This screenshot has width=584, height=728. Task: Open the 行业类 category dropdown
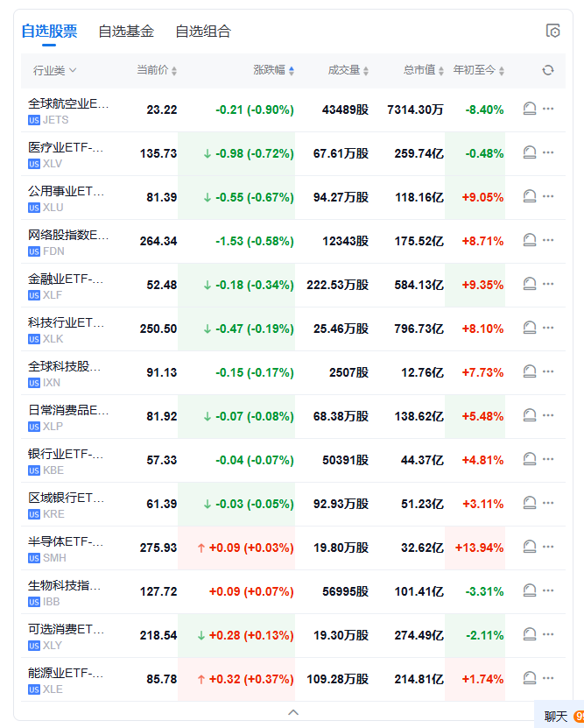pyautogui.click(x=54, y=71)
